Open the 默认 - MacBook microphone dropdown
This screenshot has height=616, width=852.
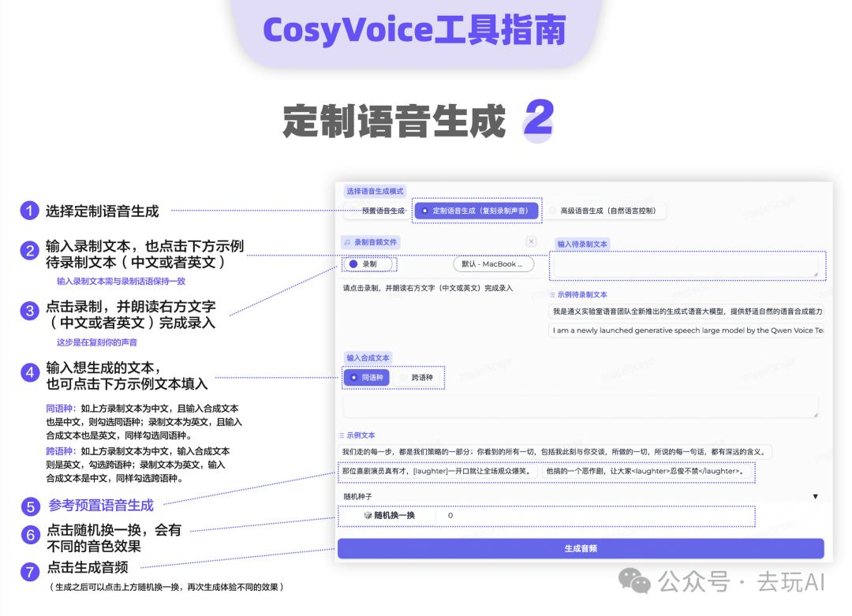pyautogui.click(x=493, y=264)
